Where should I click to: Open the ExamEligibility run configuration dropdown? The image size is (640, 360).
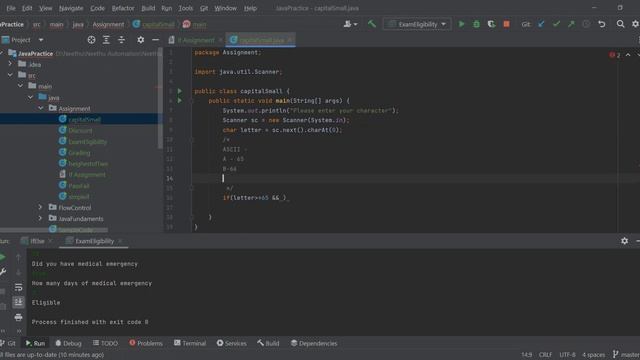(417, 24)
